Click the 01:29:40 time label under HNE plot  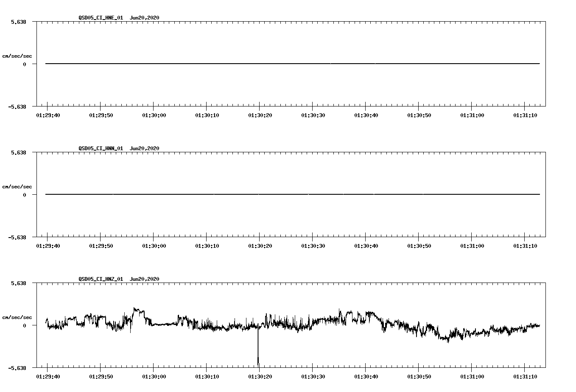click(48, 115)
